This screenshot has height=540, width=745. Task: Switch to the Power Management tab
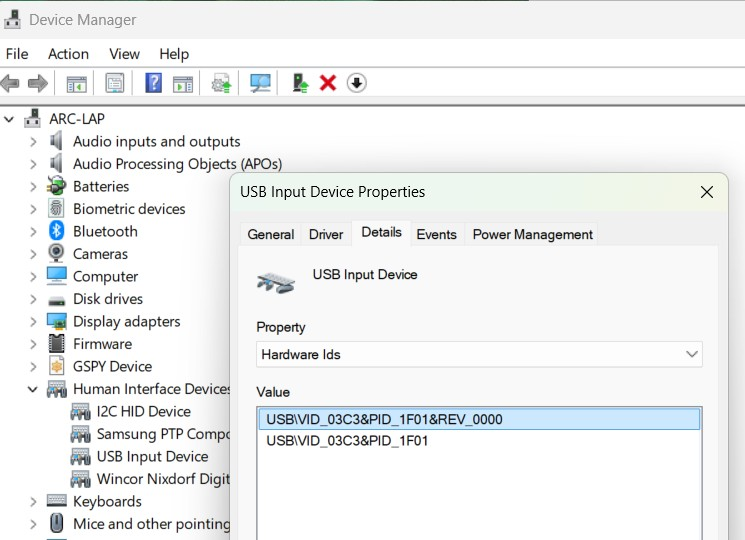click(x=532, y=234)
